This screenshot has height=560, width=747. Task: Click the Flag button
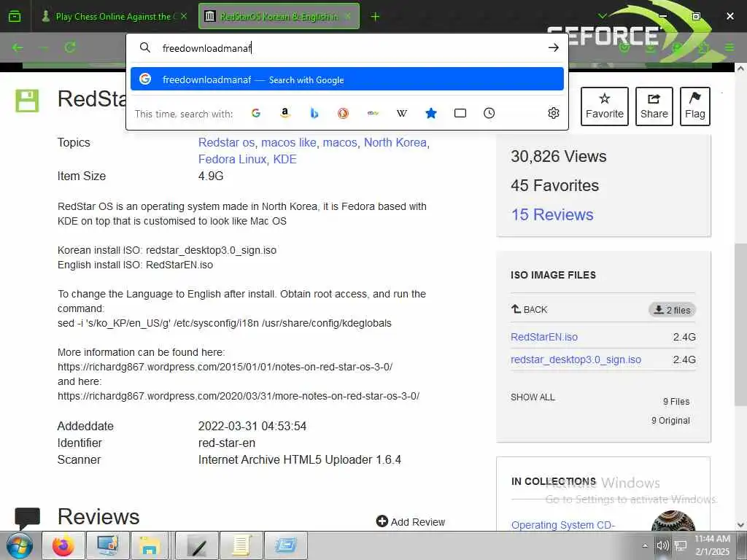click(694, 106)
